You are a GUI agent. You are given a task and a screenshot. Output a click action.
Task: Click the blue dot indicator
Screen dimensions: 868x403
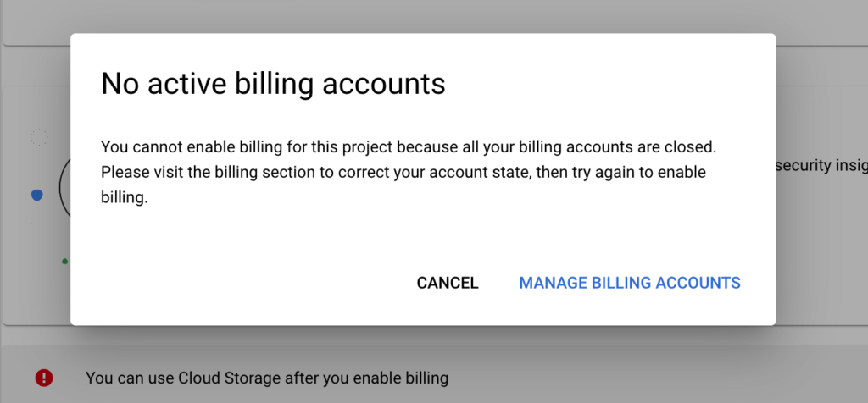click(36, 196)
